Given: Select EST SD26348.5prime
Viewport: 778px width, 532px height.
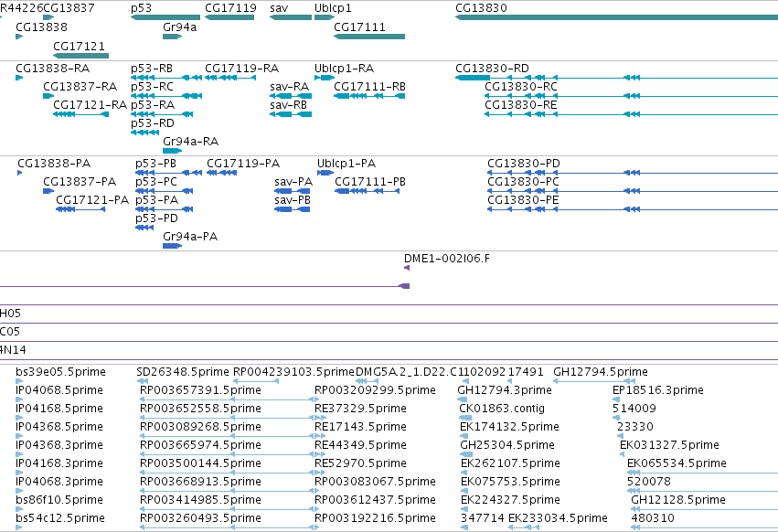Looking at the screenshot, I should 183,372.
